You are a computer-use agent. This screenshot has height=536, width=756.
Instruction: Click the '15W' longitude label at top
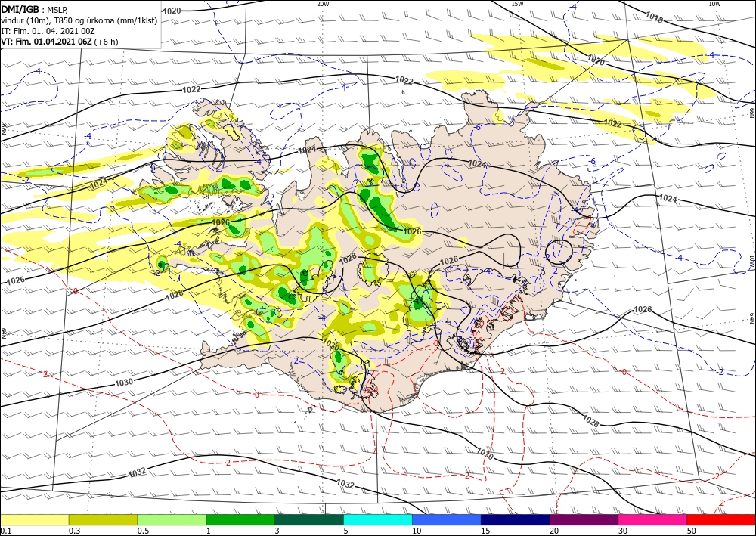517,4
